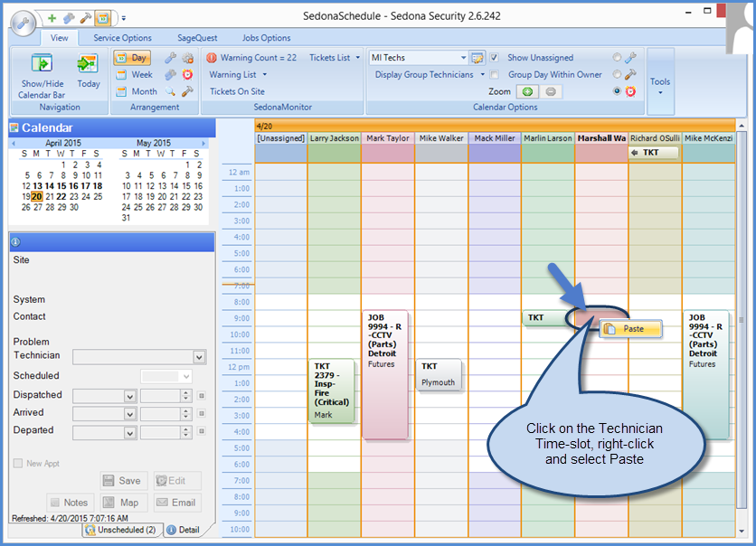Open Arrived date dropdown
This screenshot has height=546, width=756.
[129, 414]
